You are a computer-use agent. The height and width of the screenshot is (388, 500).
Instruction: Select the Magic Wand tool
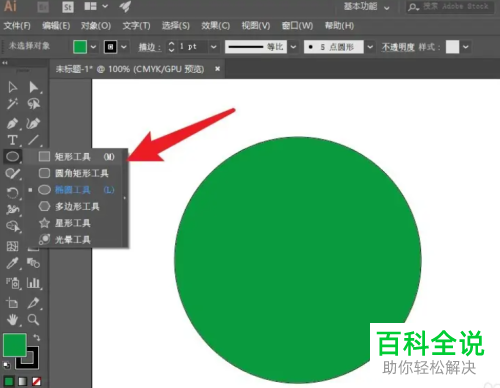12,104
